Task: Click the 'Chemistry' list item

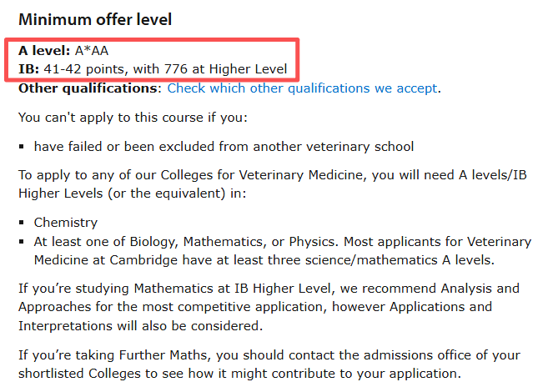Action: coord(66,223)
